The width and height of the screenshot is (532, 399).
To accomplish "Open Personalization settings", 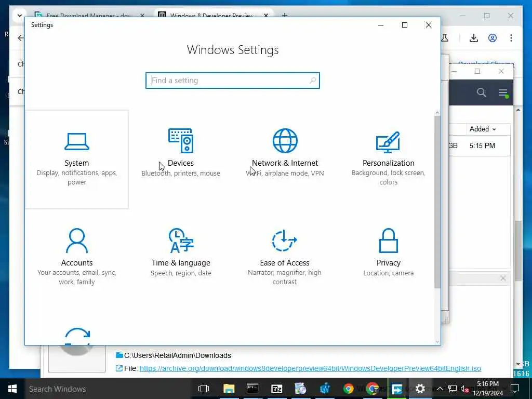I will tap(388, 159).
